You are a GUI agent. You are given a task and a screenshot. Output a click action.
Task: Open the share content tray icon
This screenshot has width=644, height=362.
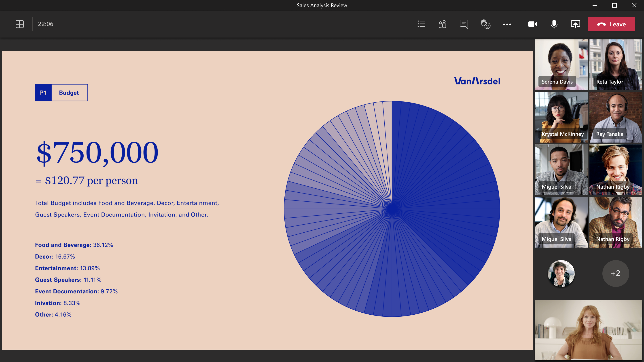(x=575, y=24)
